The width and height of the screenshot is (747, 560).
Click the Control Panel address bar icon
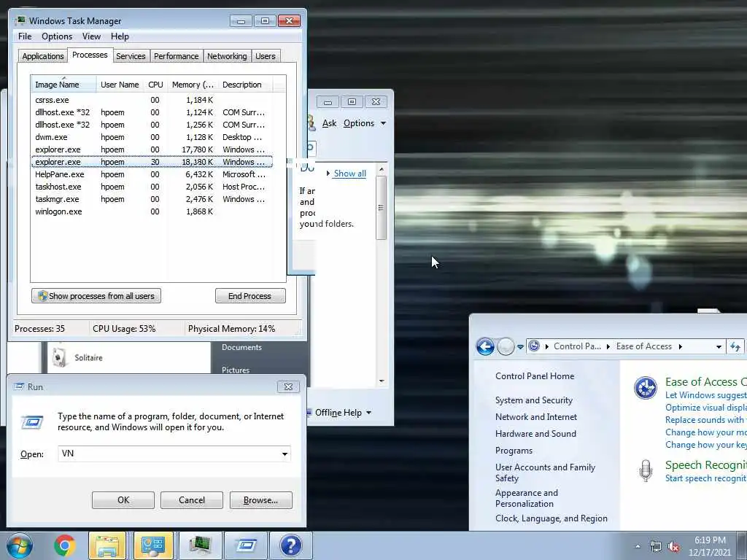tap(534, 346)
